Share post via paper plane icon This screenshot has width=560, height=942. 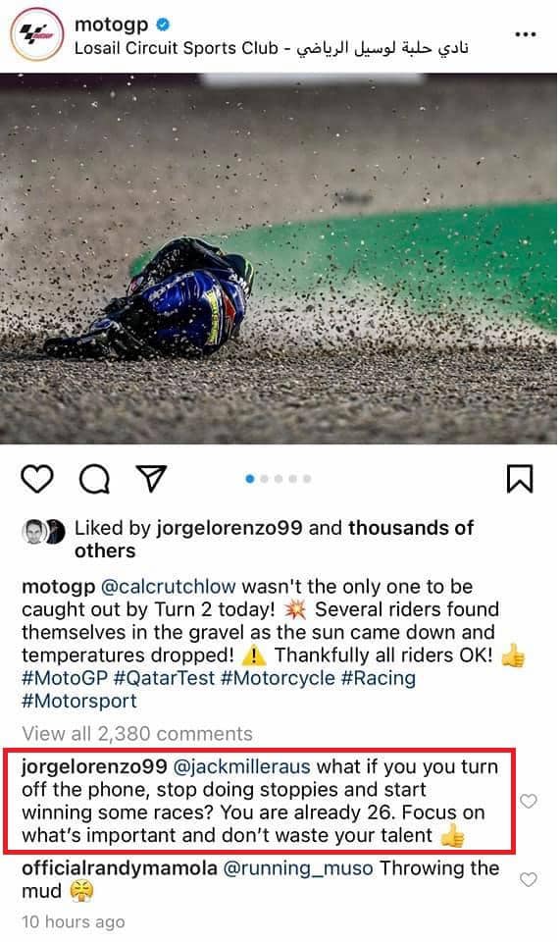point(151,478)
